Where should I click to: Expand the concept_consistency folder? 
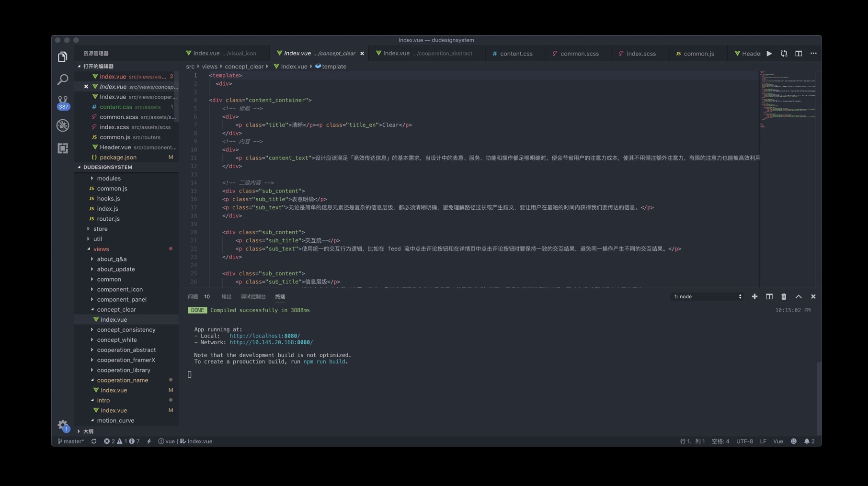[126, 330]
